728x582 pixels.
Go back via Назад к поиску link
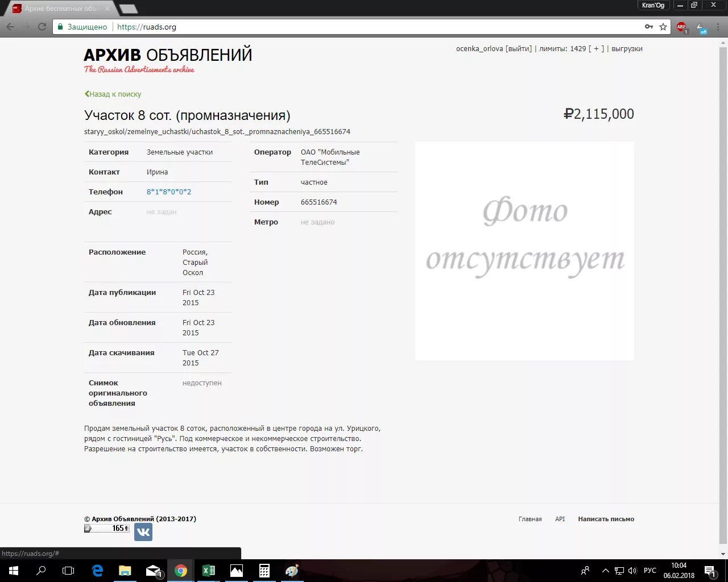pyautogui.click(x=113, y=94)
